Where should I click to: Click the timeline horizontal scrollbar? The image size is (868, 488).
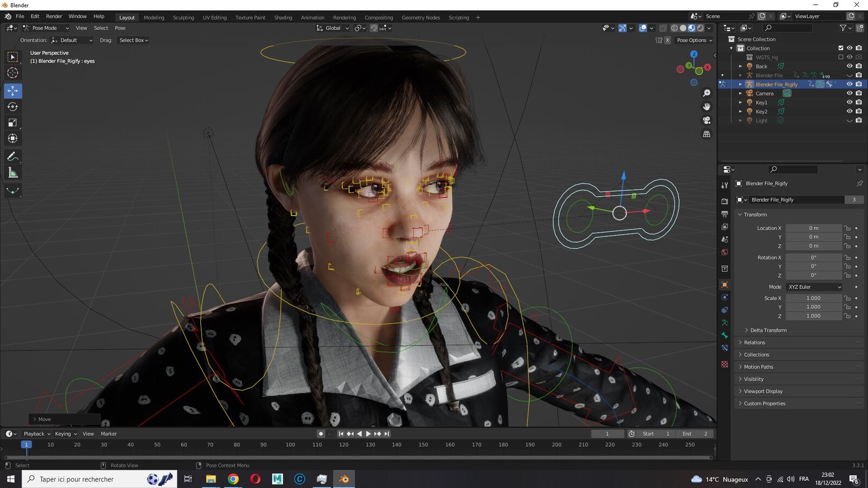point(358,458)
